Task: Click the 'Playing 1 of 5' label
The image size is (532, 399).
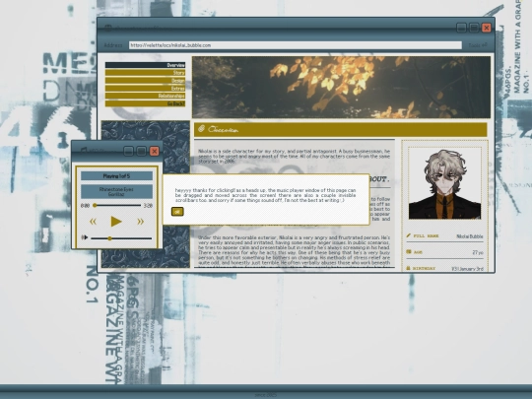Action: pyautogui.click(x=116, y=176)
